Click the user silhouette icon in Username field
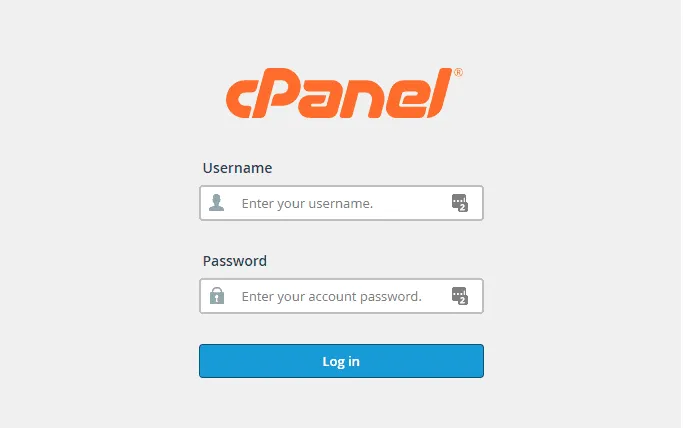 click(217, 203)
